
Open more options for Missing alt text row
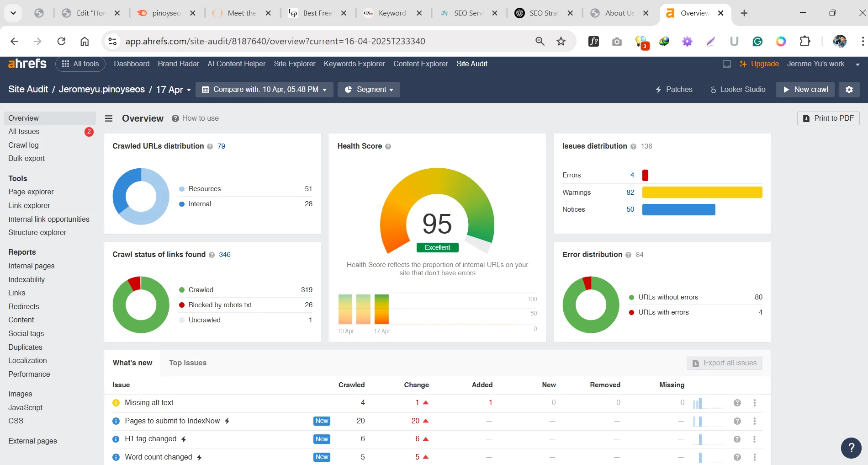click(x=755, y=403)
